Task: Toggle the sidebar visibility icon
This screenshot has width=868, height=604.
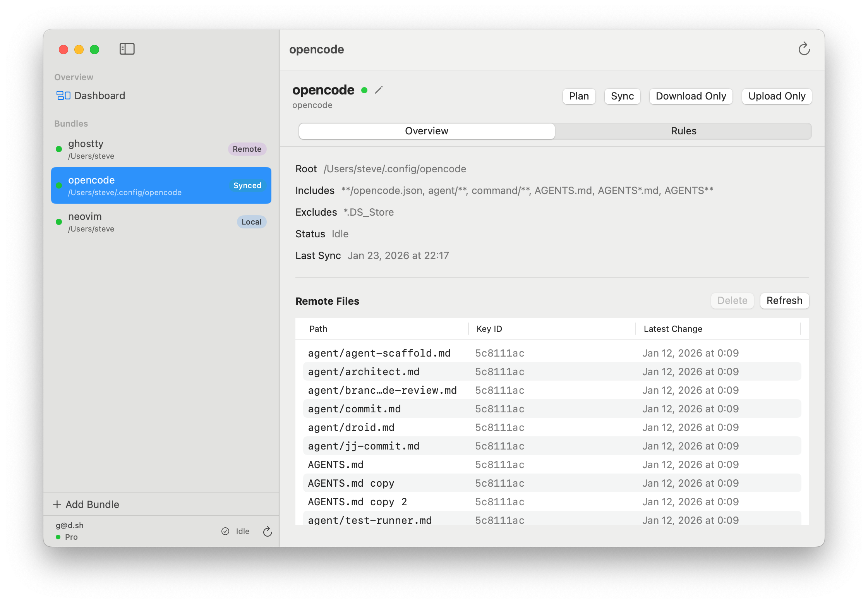Action: click(127, 49)
